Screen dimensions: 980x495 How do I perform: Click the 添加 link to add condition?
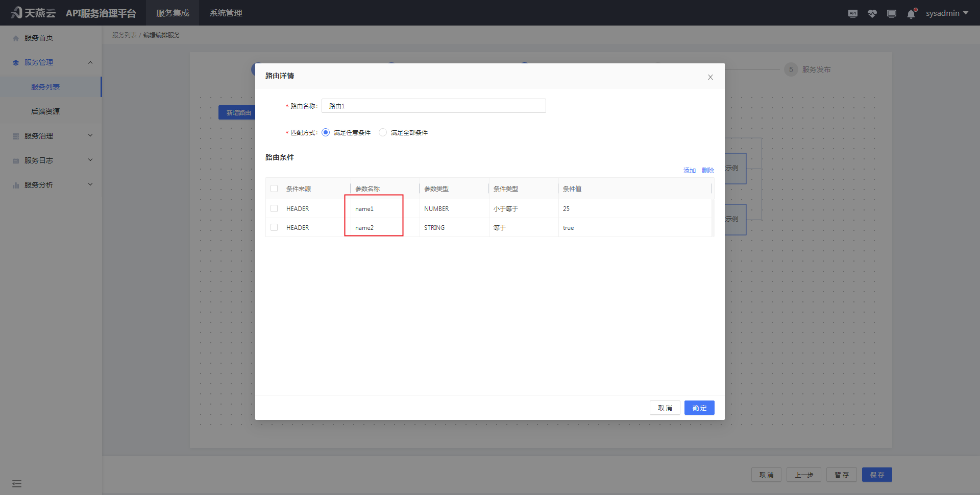pyautogui.click(x=689, y=170)
